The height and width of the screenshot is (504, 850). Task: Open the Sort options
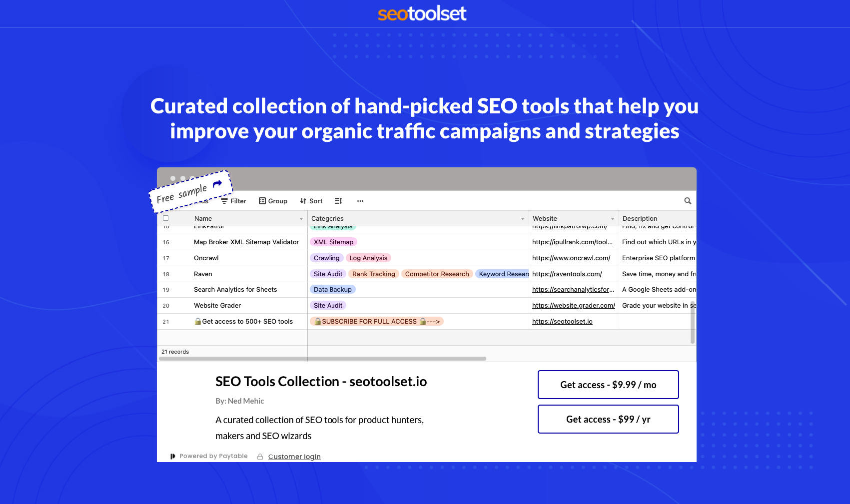(x=311, y=201)
